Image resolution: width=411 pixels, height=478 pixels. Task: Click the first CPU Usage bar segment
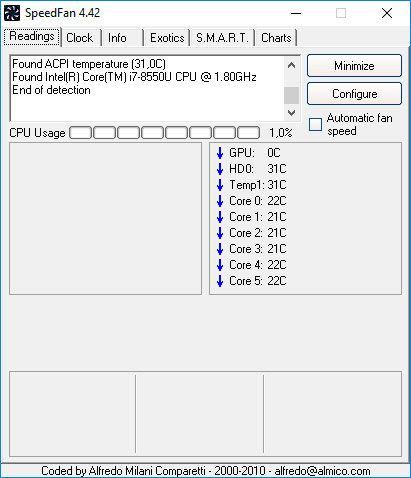point(80,132)
